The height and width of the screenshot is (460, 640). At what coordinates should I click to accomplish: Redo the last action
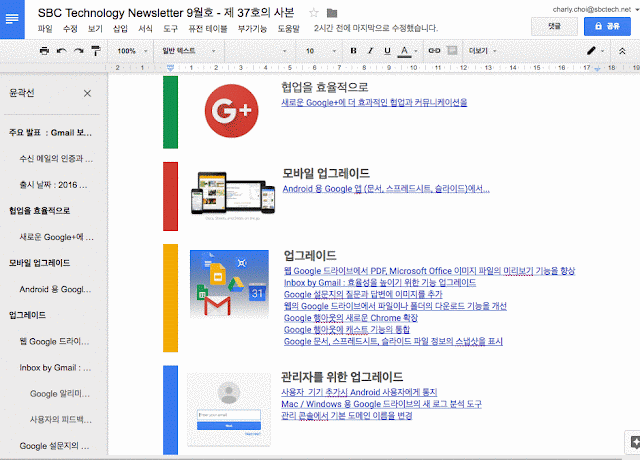pyautogui.click(x=78, y=51)
